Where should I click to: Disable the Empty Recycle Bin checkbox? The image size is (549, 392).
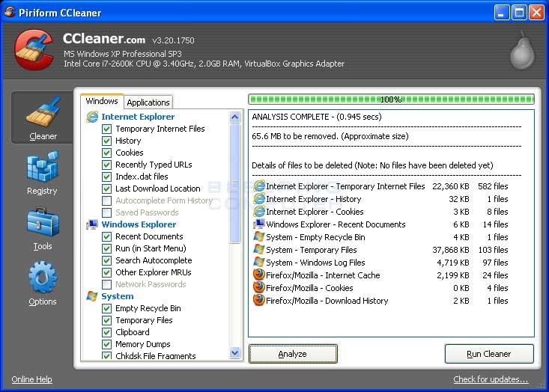[x=107, y=308]
